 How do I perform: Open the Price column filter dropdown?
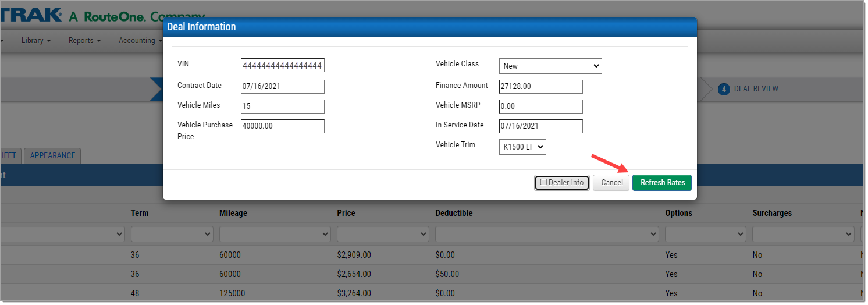pyautogui.click(x=383, y=234)
